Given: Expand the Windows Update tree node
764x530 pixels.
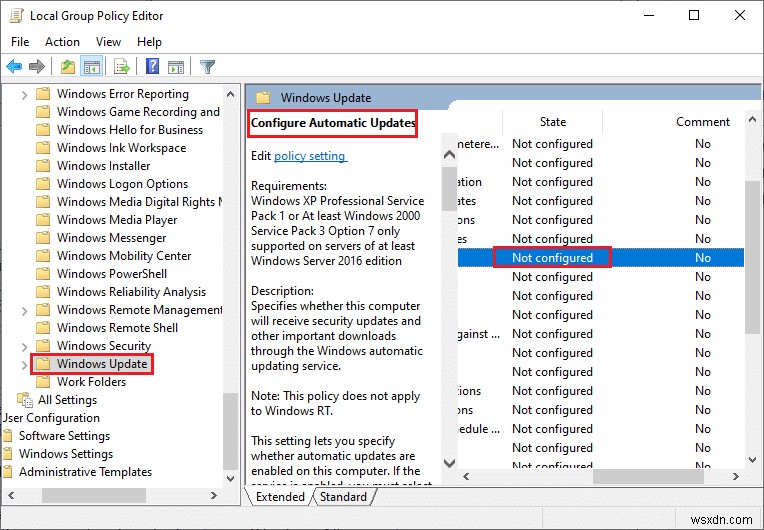Looking at the screenshot, I should pyautogui.click(x=24, y=364).
